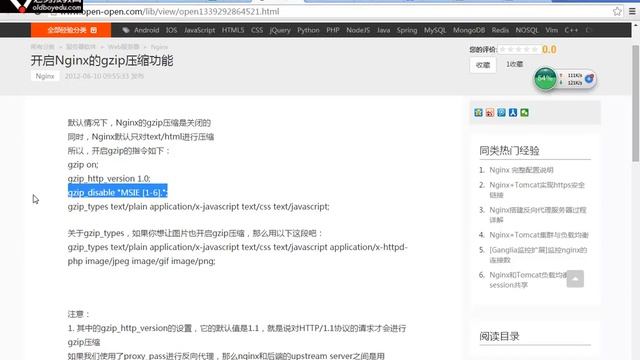640x360 pixels.
Task: Open the Vim category
Action: coord(551,30)
